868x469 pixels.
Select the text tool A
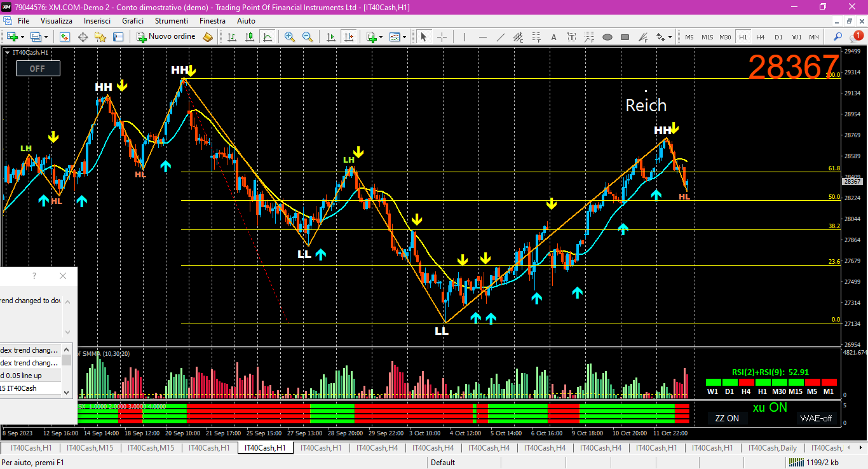(x=553, y=37)
